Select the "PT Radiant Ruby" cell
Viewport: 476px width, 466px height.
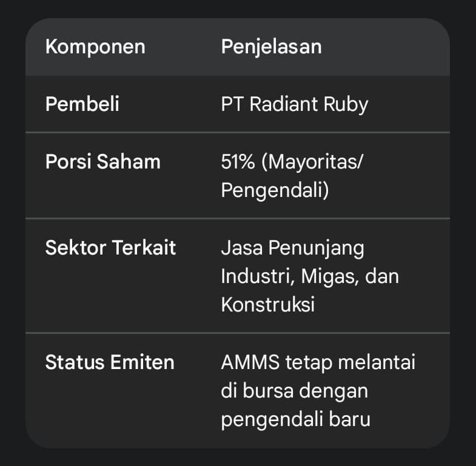(x=294, y=104)
